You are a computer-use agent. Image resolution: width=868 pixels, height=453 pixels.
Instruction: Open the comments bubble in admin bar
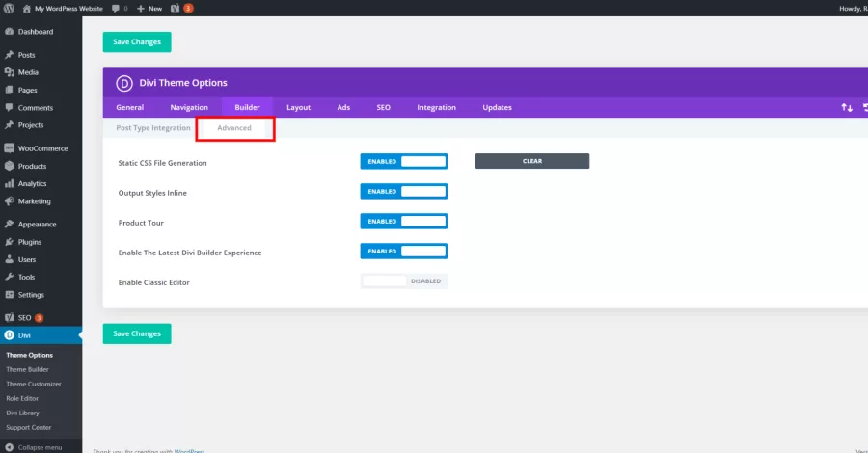(115, 9)
